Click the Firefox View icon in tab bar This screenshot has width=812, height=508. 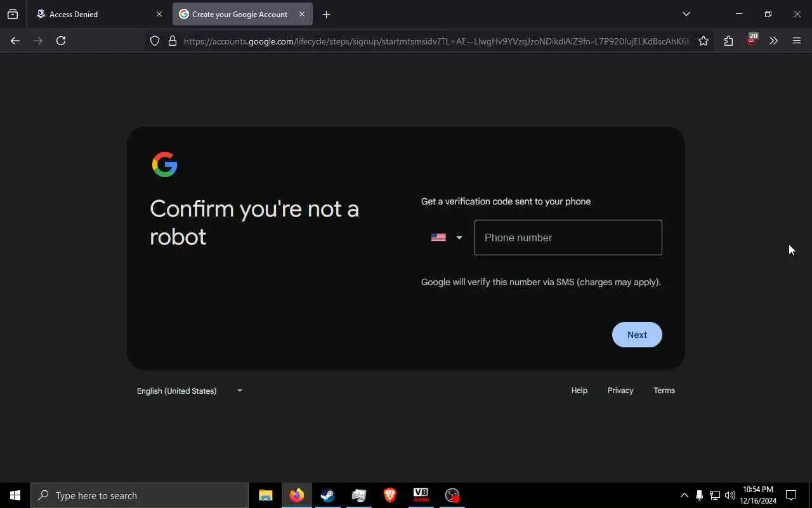[x=13, y=14]
